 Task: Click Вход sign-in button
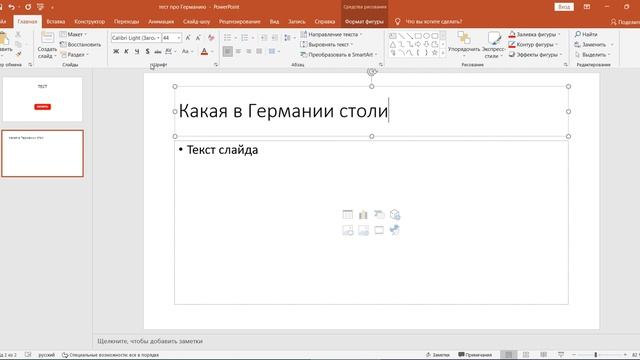564,7
